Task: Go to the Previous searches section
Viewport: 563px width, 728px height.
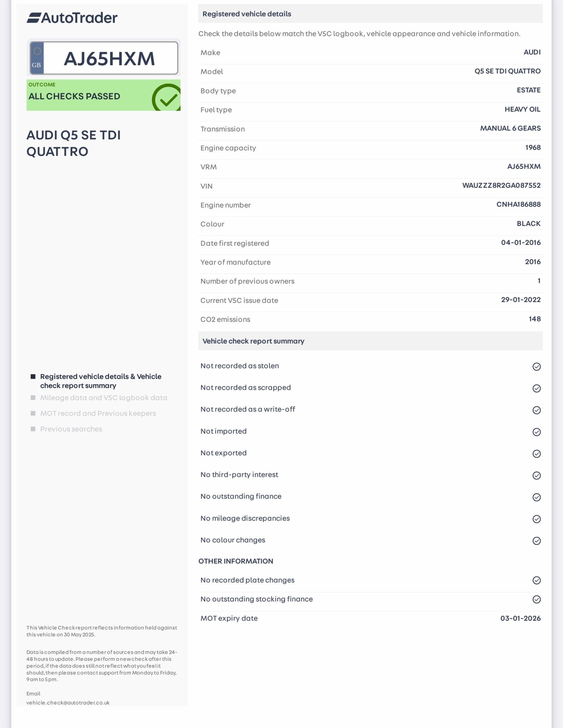Action: click(71, 429)
